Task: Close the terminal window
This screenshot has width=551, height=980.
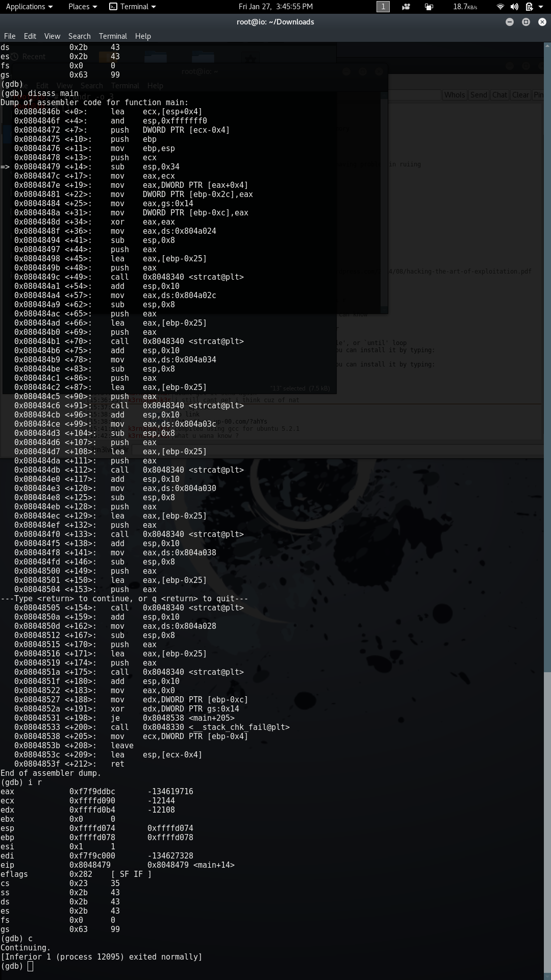Action: pos(542,22)
